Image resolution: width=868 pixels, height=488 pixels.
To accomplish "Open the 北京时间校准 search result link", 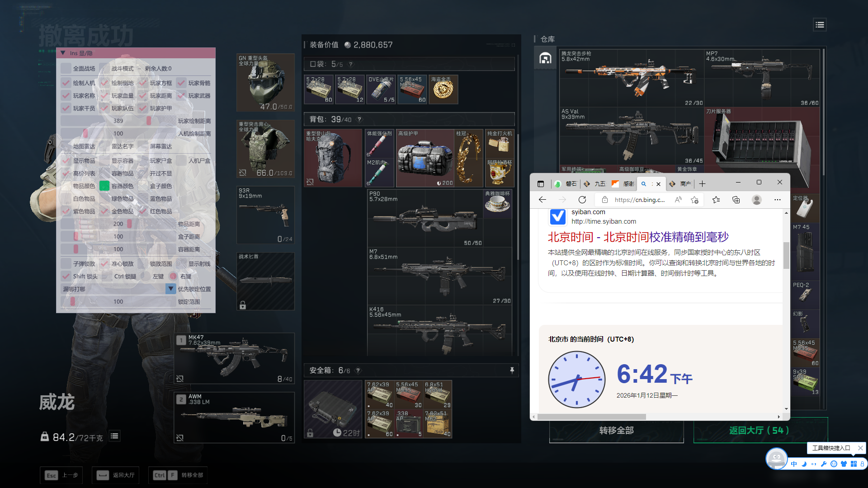I will (638, 237).
